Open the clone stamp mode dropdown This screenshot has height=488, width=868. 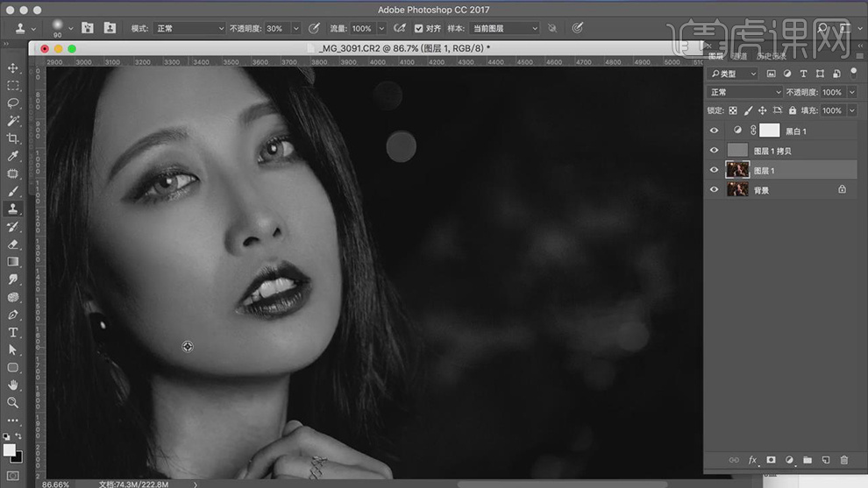point(189,28)
